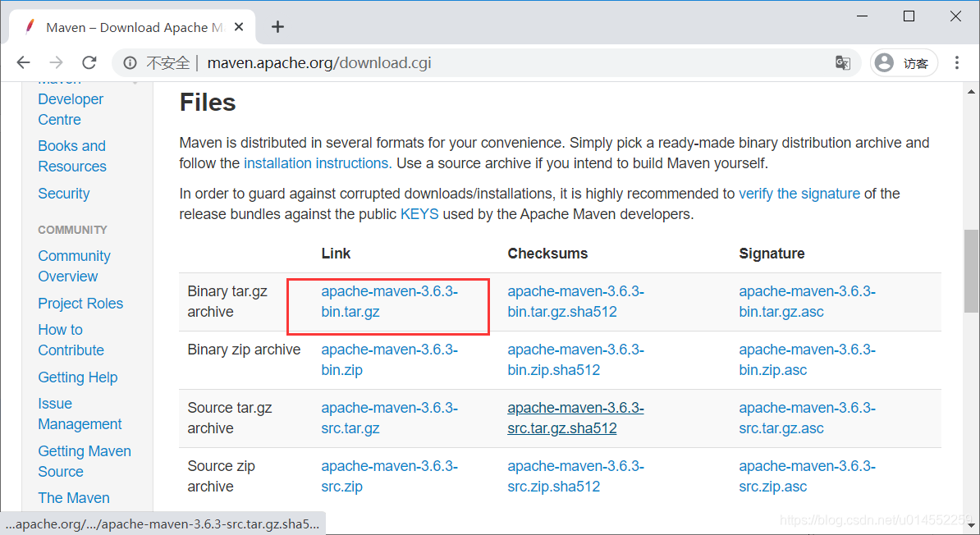
Task: Open Books and Resources link
Action: click(x=72, y=156)
